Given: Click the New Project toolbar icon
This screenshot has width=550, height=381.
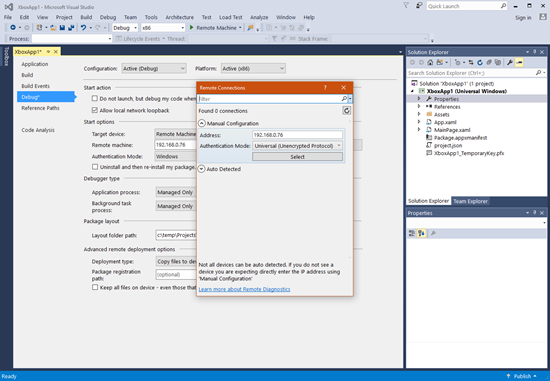Looking at the screenshot, I should [x=39, y=27].
